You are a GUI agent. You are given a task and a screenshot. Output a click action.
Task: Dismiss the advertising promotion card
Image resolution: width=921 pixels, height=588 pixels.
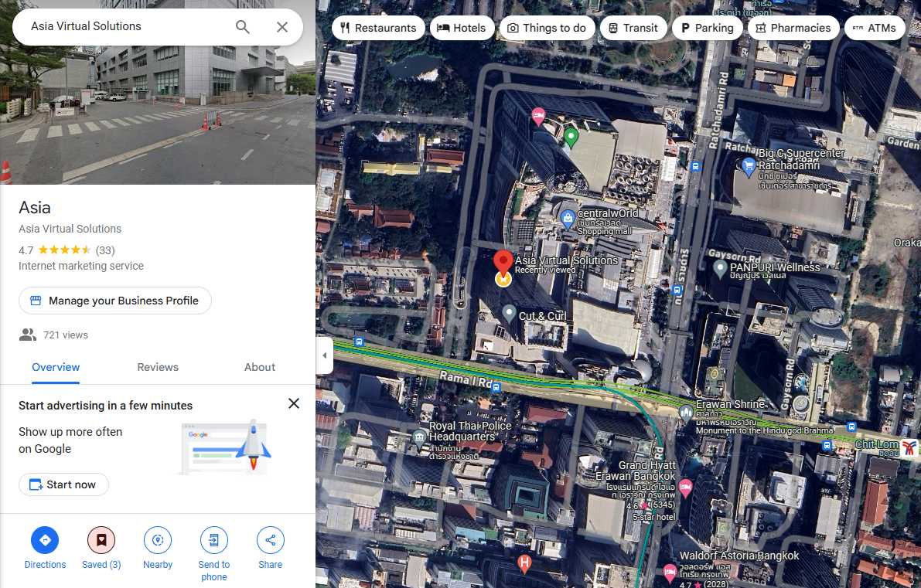(x=294, y=403)
